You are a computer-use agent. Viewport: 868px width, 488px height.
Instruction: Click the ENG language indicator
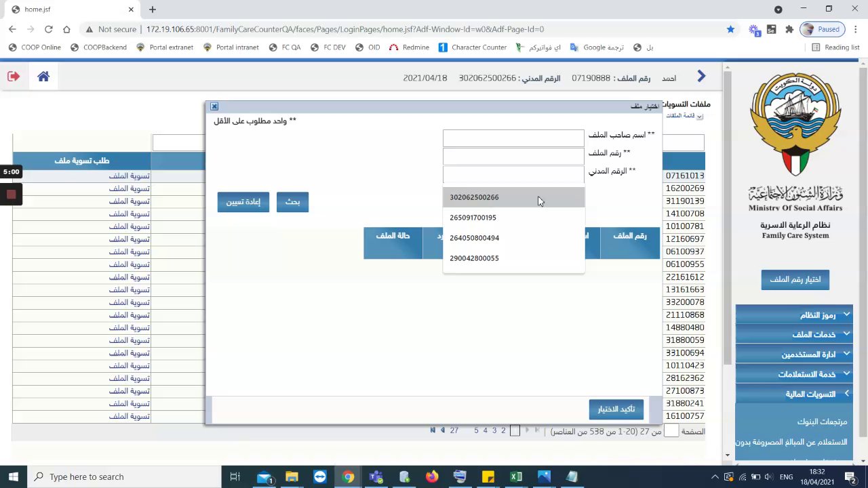click(x=787, y=476)
